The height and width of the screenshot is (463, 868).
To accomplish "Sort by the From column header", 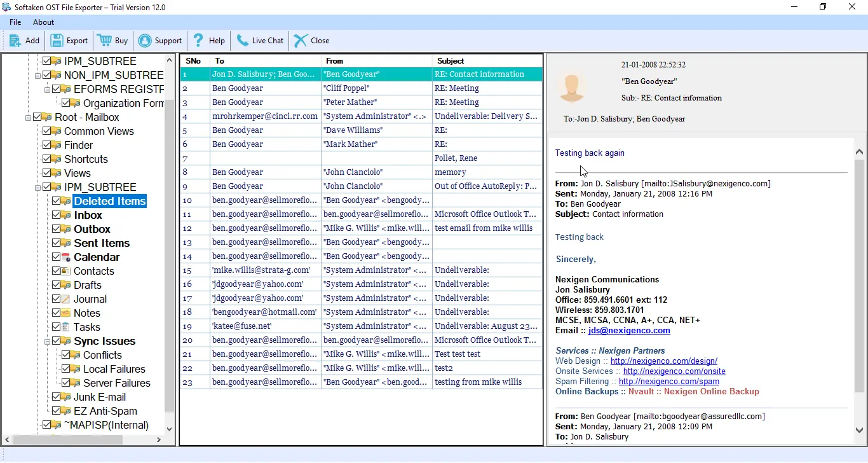I will coord(377,61).
